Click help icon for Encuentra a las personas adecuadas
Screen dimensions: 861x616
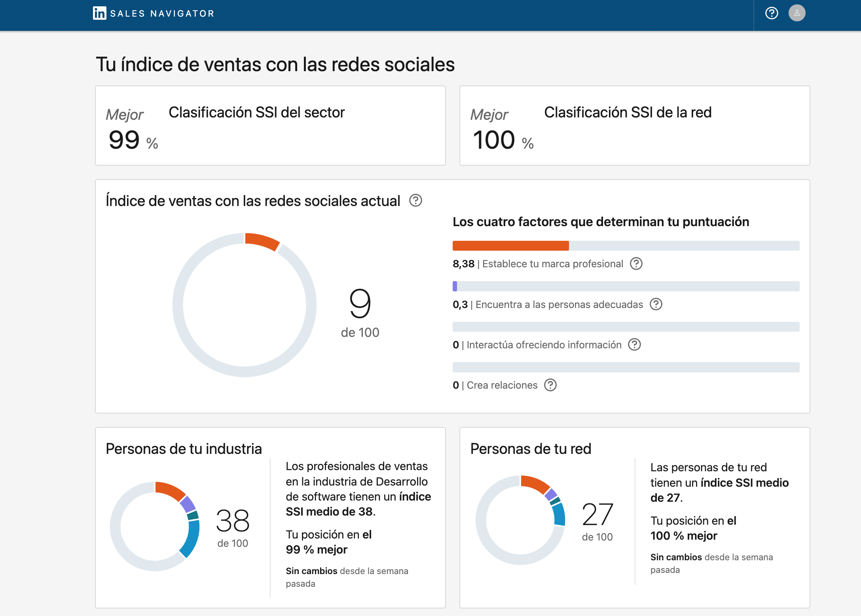click(656, 304)
